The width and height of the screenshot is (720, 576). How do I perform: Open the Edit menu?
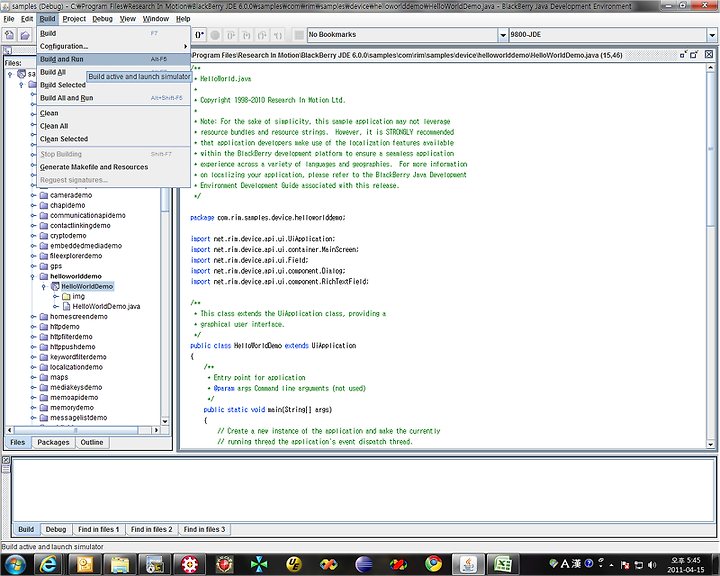point(27,19)
